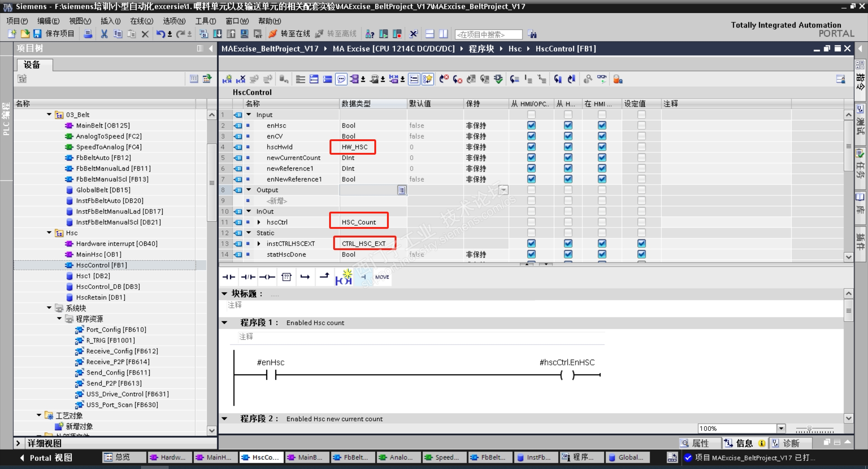Click the undo arrow icon

(160, 34)
